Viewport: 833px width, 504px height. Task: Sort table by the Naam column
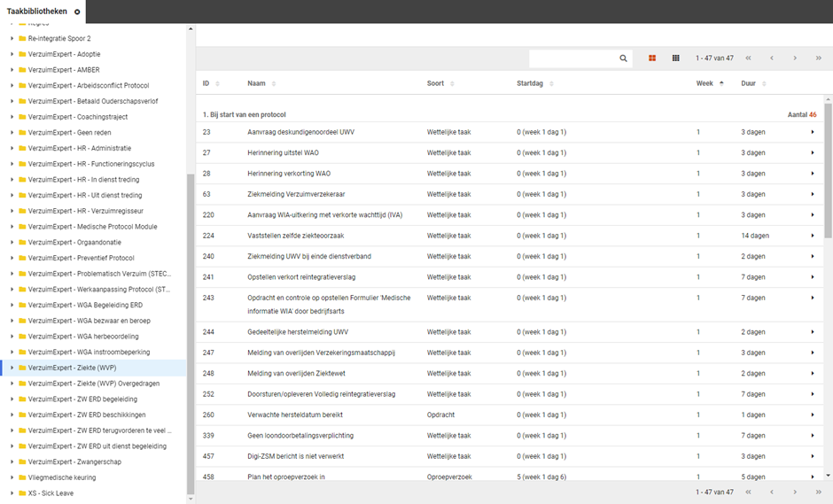[261, 83]
